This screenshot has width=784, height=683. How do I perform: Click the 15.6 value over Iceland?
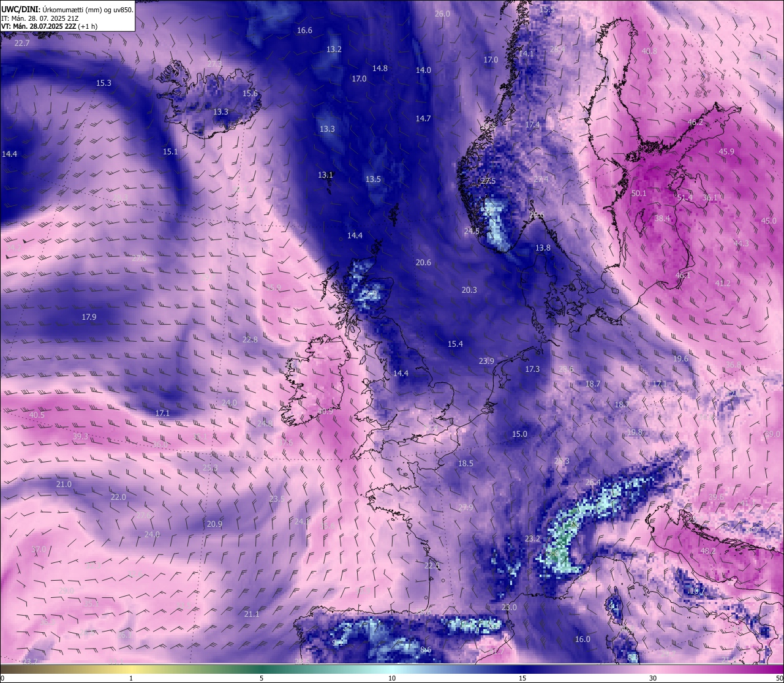pyautogui.click(x=250, y=93)
